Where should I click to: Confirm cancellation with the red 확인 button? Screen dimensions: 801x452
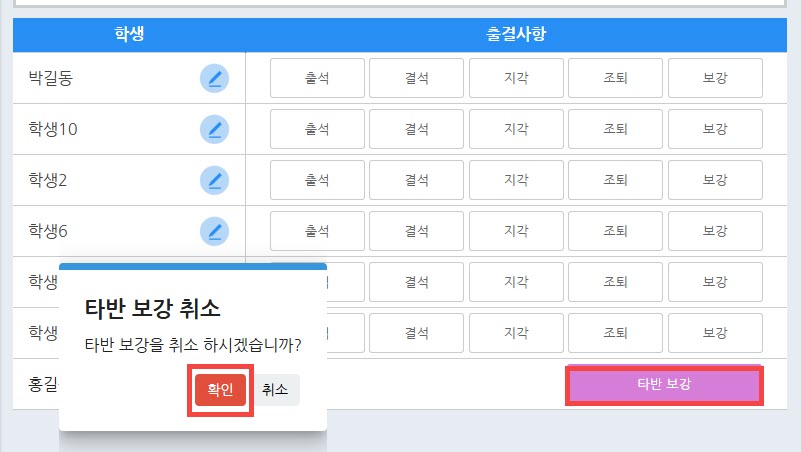(220, 390)
